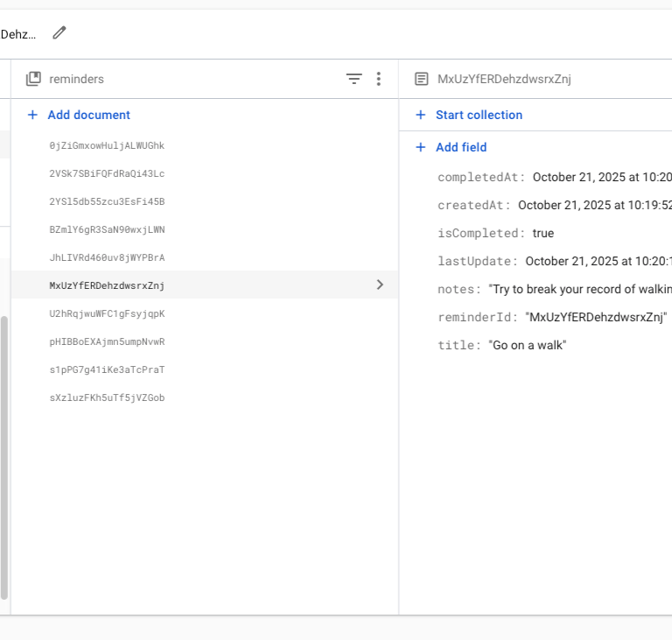Open document BZmlY6gR3SaN90wxjLWN
Image resolution: width=672 pixels, height=640 pixels.
pos(107,229)
